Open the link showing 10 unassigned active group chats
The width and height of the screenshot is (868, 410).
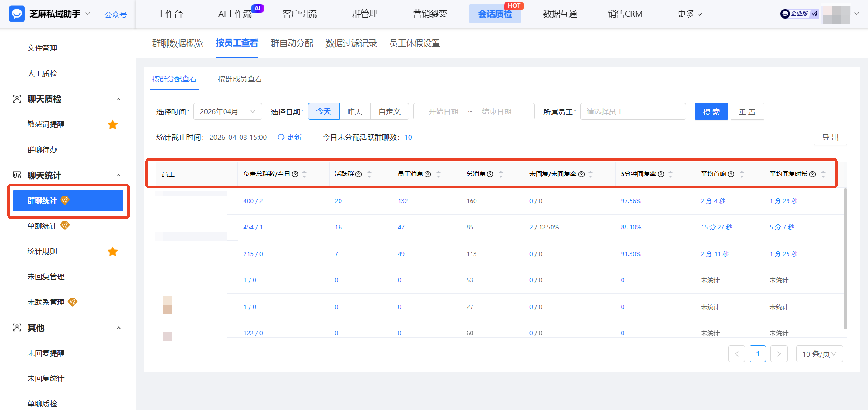(408, 137)
